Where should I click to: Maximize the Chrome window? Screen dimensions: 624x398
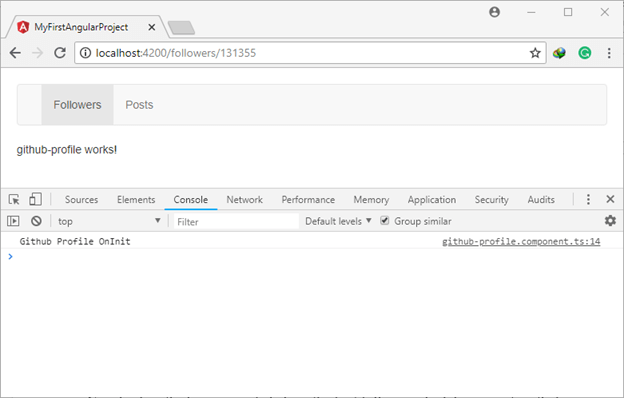point(568,12)
